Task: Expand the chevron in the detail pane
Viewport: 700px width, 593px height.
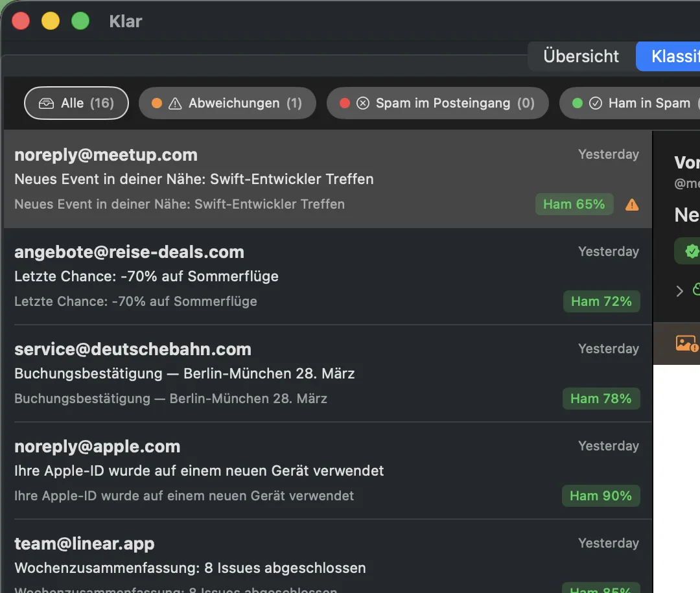Action: 679,291
